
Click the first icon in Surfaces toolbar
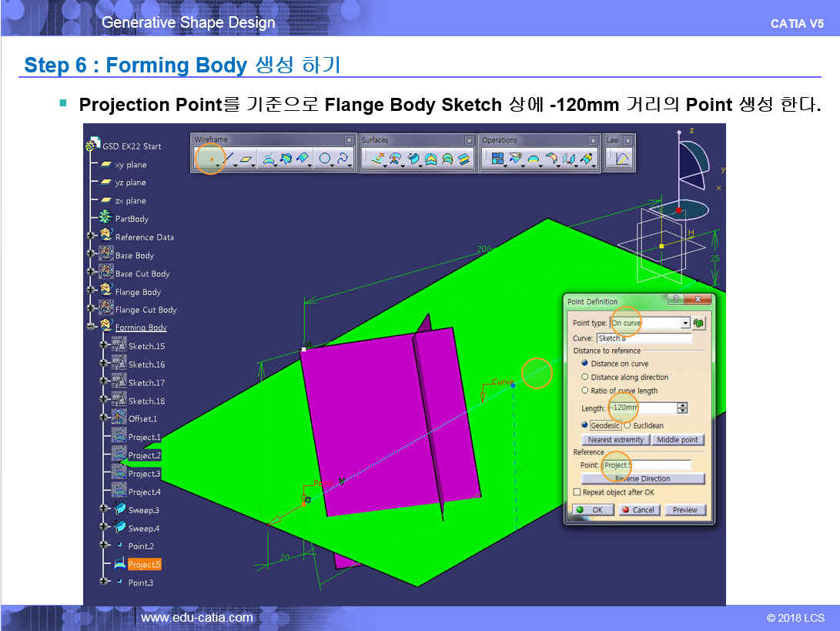click(x=377, y=159)
